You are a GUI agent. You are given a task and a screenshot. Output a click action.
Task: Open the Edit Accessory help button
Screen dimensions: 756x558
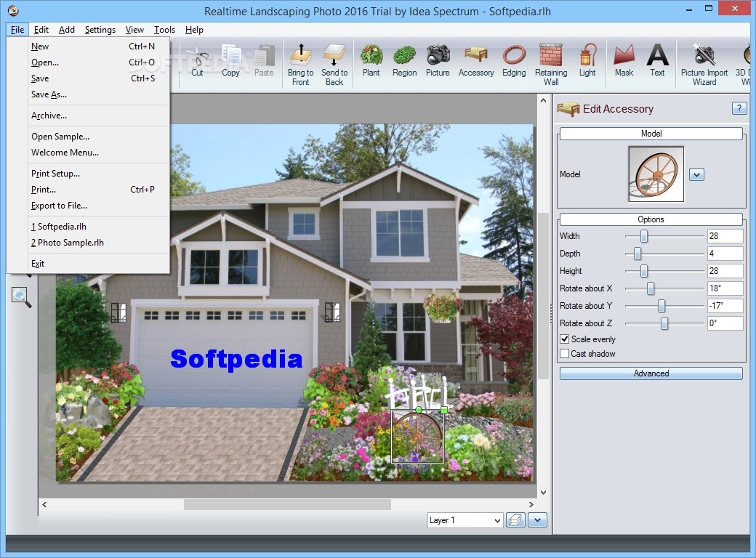(739, 108)
